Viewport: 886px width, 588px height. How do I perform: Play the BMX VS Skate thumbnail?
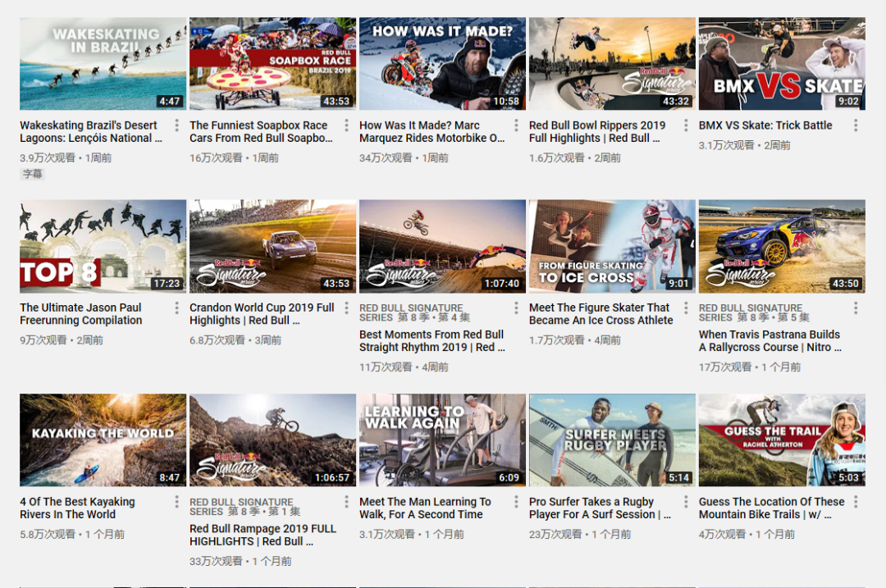tap(782, 64)
